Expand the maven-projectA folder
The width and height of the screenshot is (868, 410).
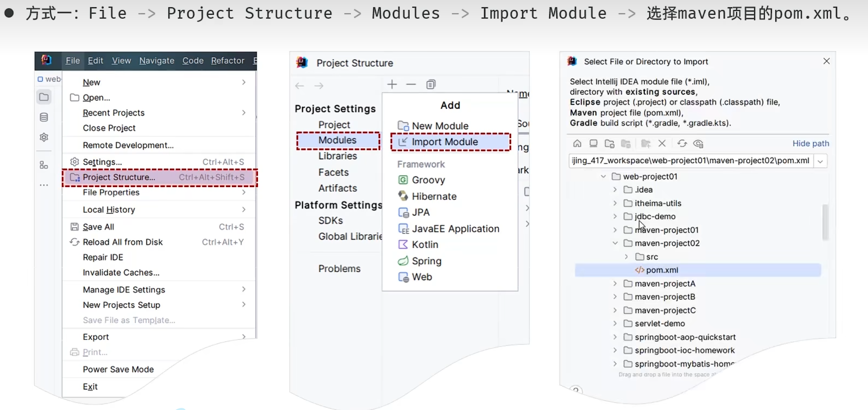click(x=615, y=284)
